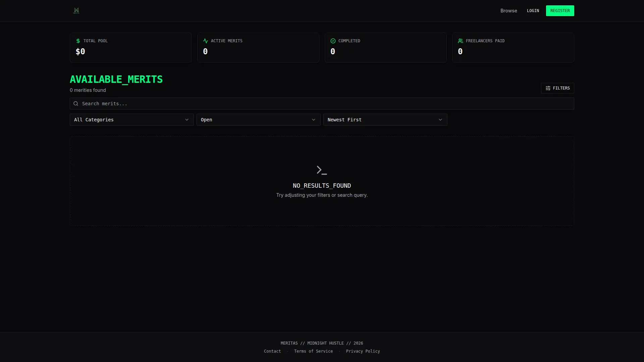Click the dollar sign Total Pool icon
644x362 pixels.
[78, 41]
